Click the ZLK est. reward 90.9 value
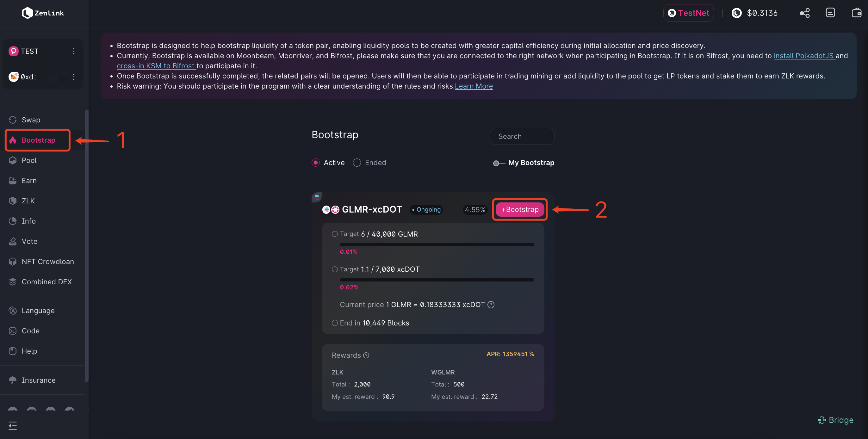Image resolution: width=868 pixels, height=439 pixels. tap(388, 397)
